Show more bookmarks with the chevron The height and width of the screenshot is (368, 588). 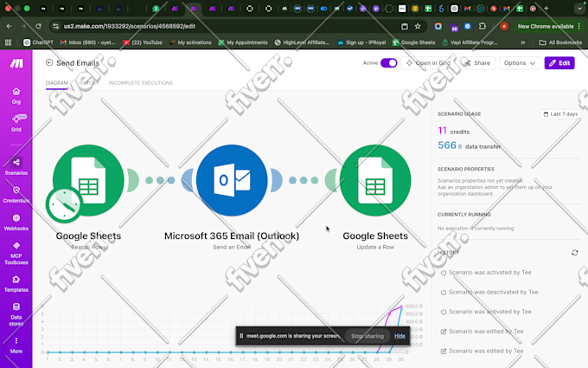coord(523,42)
